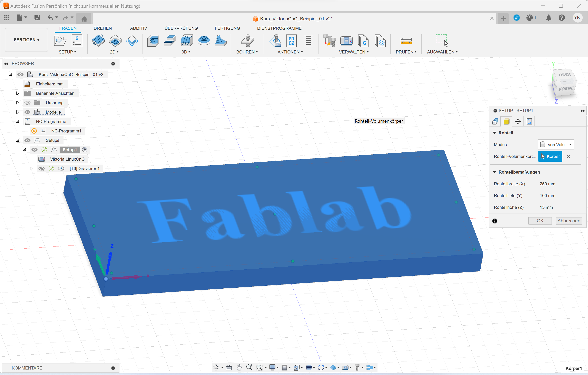The width and height of the screenshot is (588, 375).
Task: Open the DIENSTPROGRAMME tab
Action: [279, 28]
